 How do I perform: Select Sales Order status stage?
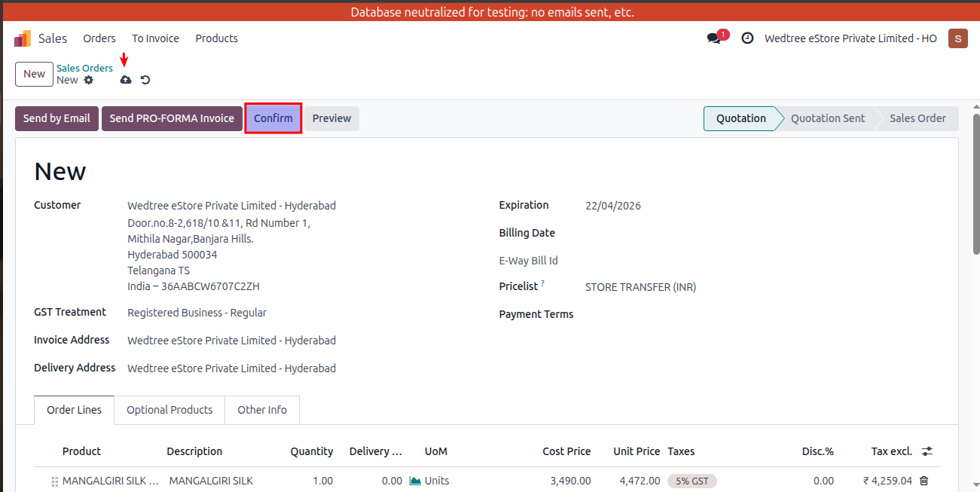(x=917, y=118)
